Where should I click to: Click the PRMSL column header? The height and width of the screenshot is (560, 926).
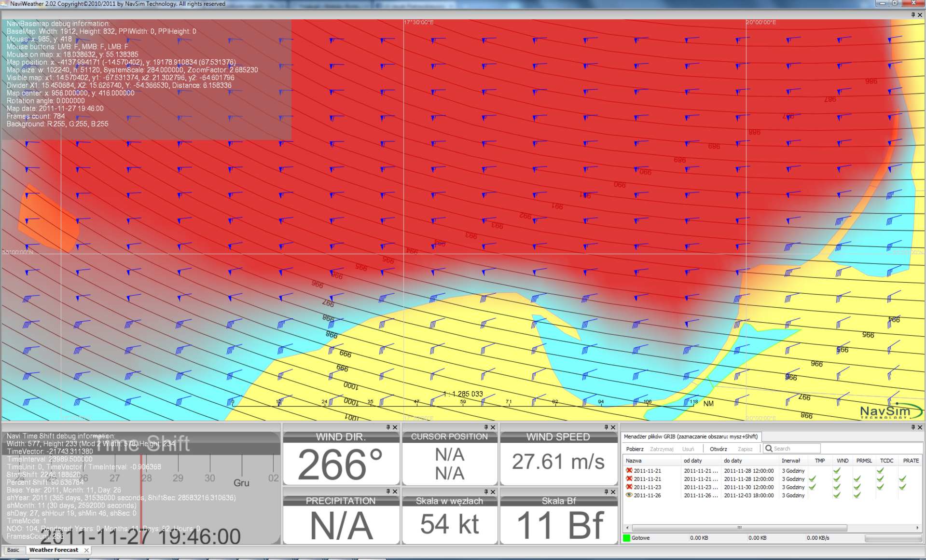(864, 461)
